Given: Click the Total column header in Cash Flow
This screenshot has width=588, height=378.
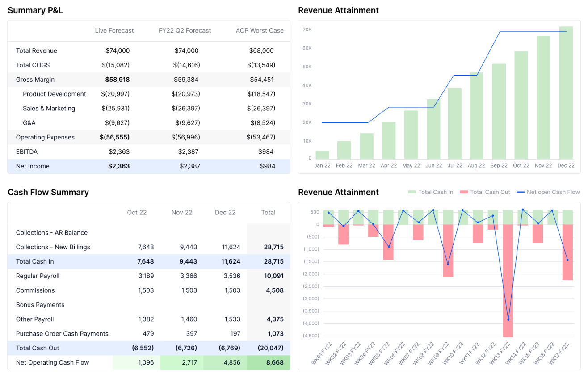Looking at the screenshot, I should tap(268, 213).
